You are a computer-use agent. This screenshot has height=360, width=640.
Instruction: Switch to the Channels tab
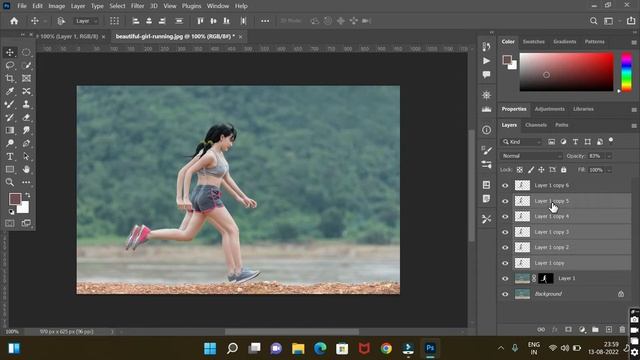[536, 125]
